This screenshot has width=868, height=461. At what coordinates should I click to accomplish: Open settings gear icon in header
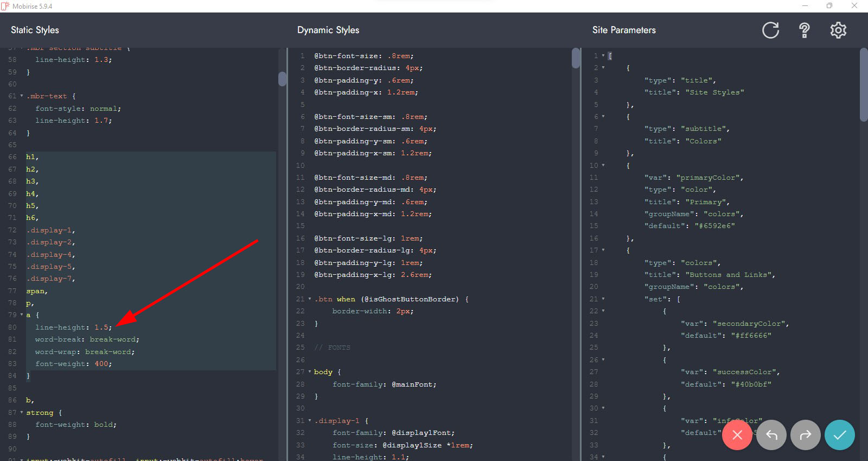tap(838, 30)
